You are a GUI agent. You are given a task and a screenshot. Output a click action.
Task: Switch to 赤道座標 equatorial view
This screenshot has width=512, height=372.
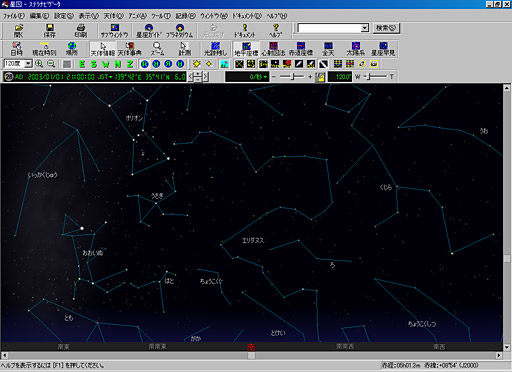(x=301, y=49)
